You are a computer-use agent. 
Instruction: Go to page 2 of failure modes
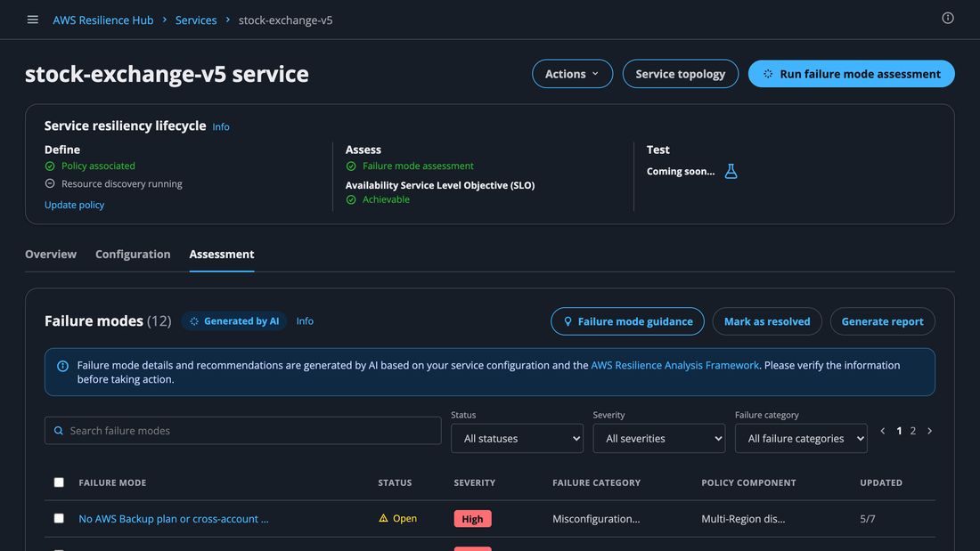tap(912, 431)
